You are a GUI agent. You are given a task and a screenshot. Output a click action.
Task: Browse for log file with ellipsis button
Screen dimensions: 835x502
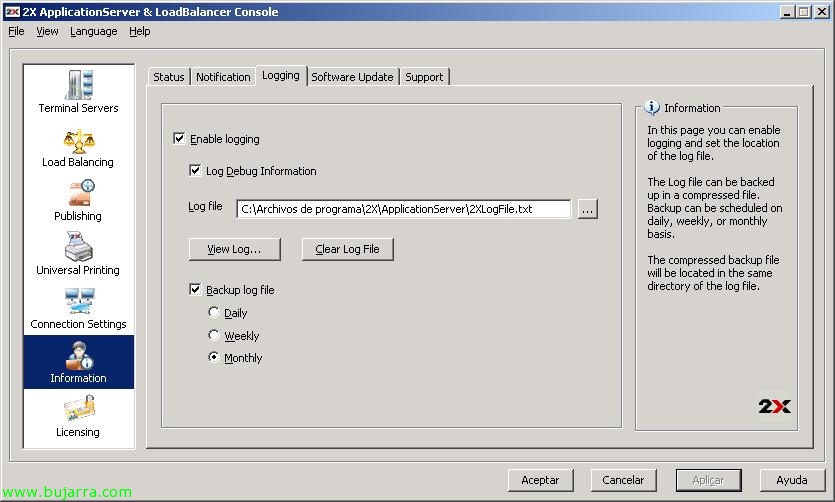coord(587,209)
